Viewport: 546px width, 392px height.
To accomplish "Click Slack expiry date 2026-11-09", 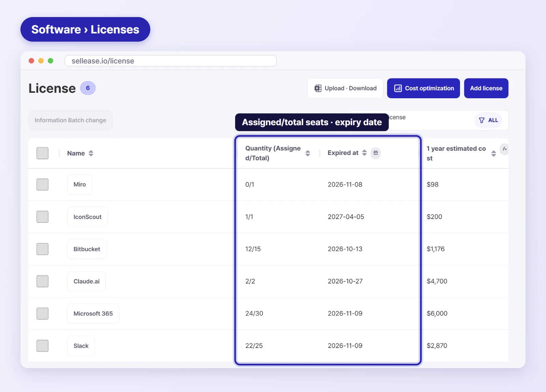I will point(345,346).
